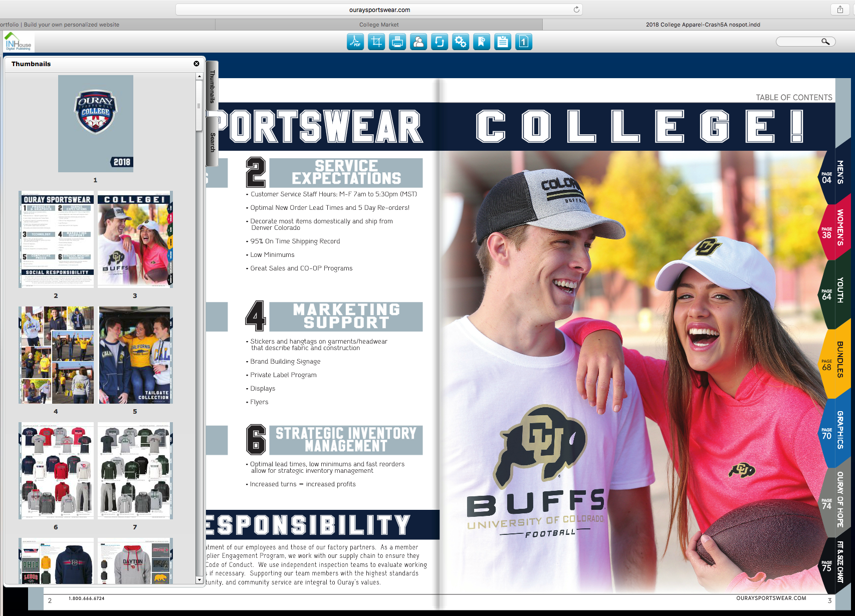Open Dayton hoodie thumbnail at bottom

(x=135, y=561)
